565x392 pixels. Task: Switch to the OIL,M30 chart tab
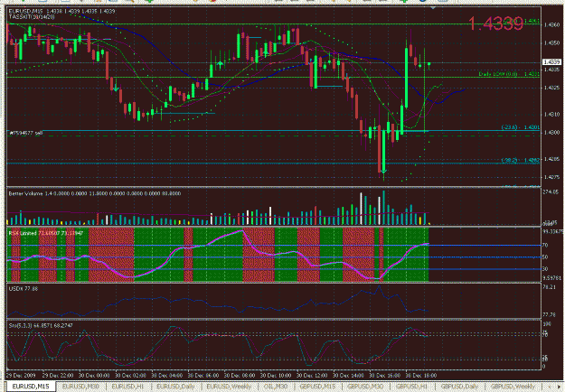point(276,387)
